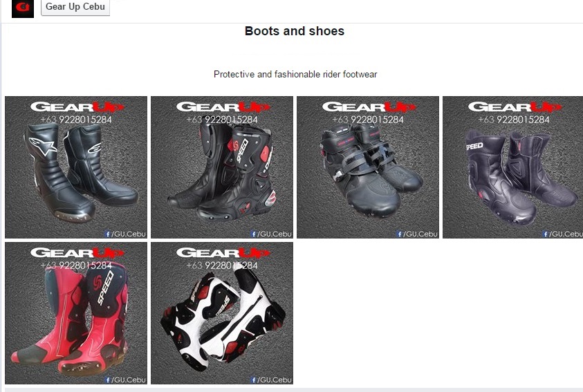The image size is (583, 392).
Task: Click Facebook icon on strapped ankle shoes image
Action: click(399, 234)
